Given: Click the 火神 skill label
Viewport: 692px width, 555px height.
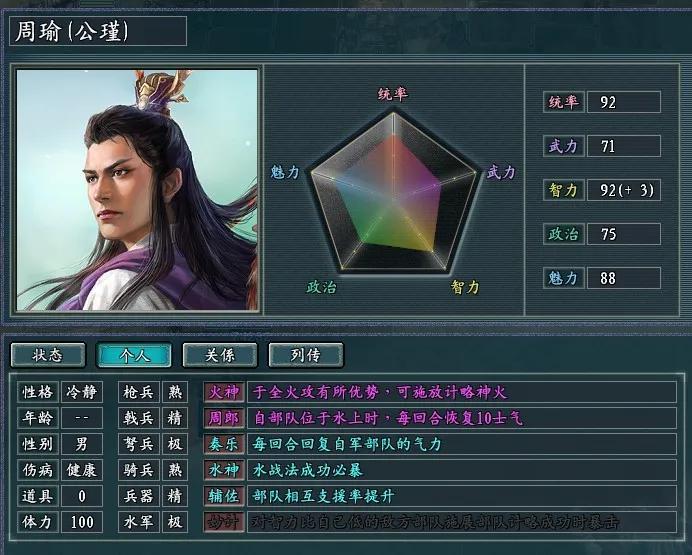Looking at the screenshot, I should click(x=224, y=392).
